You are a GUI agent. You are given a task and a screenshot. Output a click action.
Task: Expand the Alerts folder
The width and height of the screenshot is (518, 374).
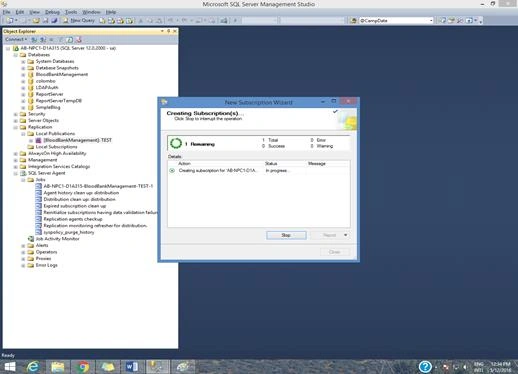point(23,246)
